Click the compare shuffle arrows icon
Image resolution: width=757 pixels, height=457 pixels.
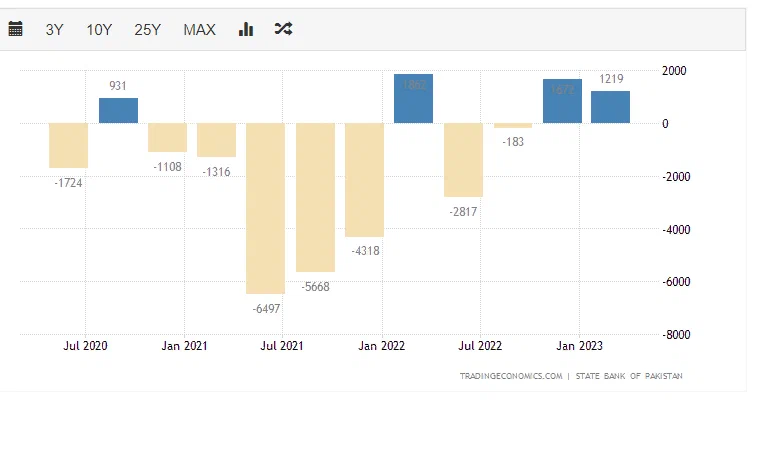(283, 29)
